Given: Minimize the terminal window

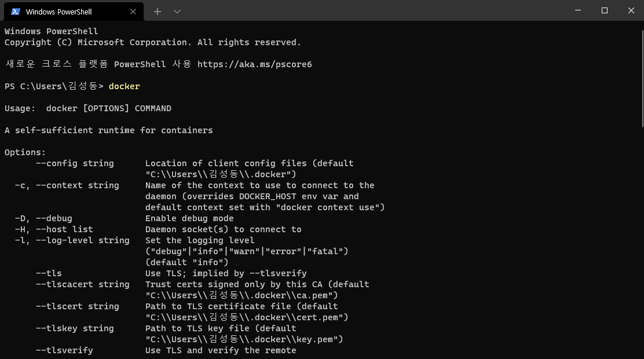Looking at the screenshot, I should pos(578,10).
